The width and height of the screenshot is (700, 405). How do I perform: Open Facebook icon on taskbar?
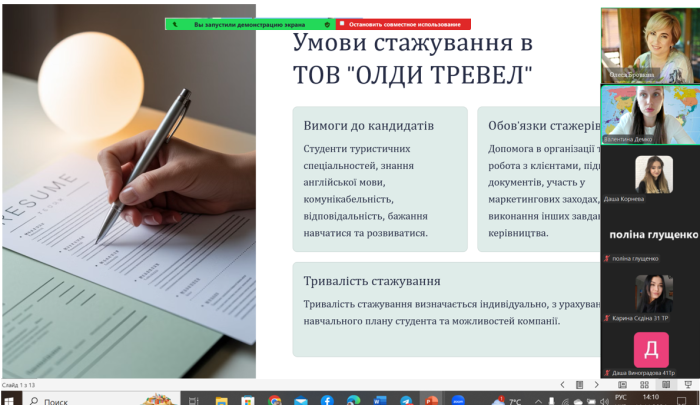tap(327, 401)
